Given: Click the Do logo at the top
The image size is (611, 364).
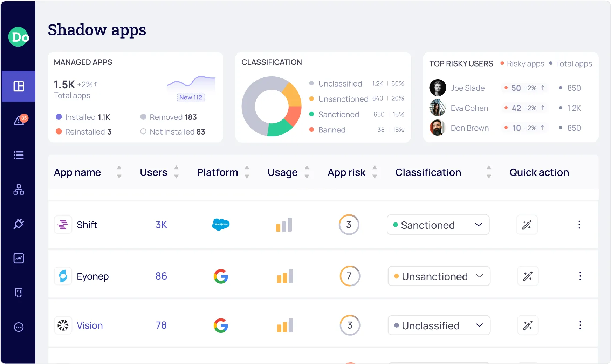Looking at the screenshot, I should 18,37.
